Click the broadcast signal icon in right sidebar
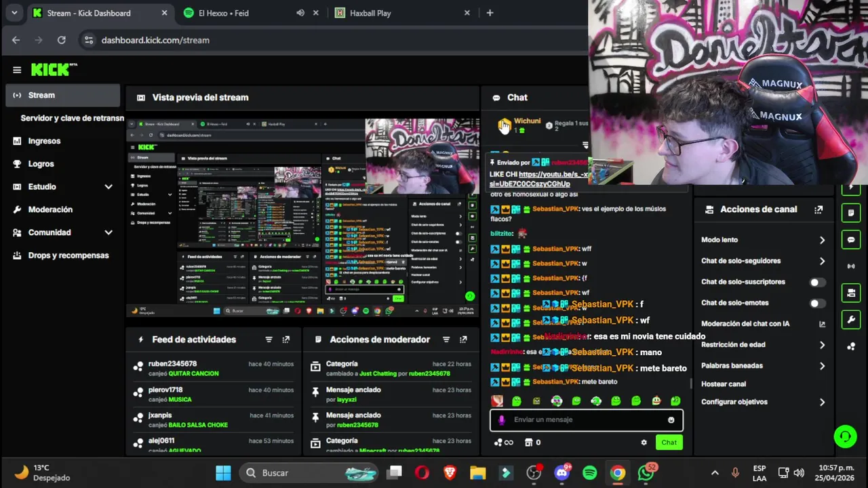This screenshot has width=868, height=488. [x=851, y=266]
